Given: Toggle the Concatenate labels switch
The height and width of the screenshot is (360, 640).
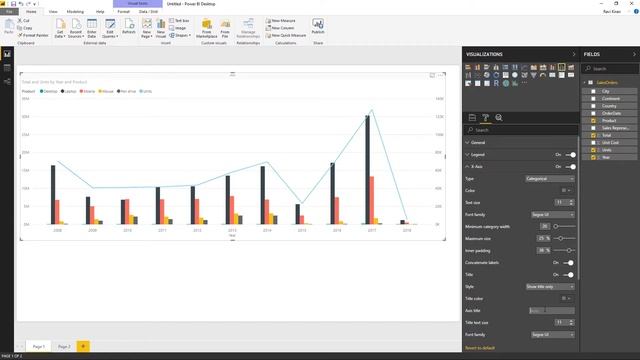Looking at the screenshot, I should [x=569, y=262].
